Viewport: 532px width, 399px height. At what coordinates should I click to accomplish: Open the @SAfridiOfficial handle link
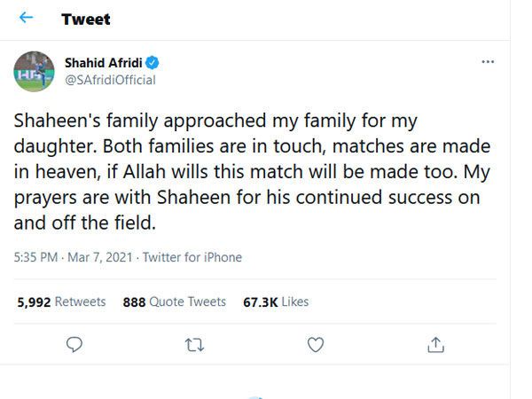click(x=110, y=80)
